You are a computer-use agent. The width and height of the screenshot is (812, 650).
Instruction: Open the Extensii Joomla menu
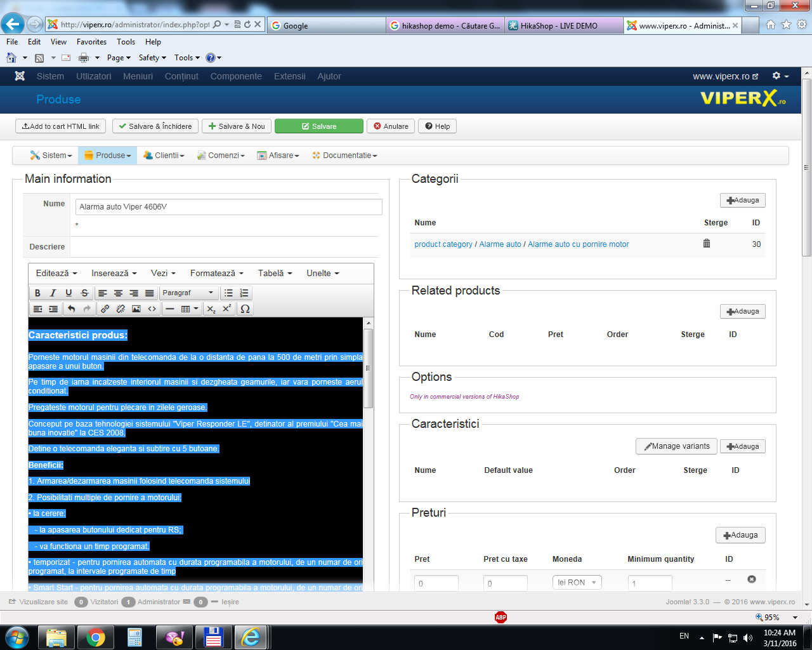[290, 76]
